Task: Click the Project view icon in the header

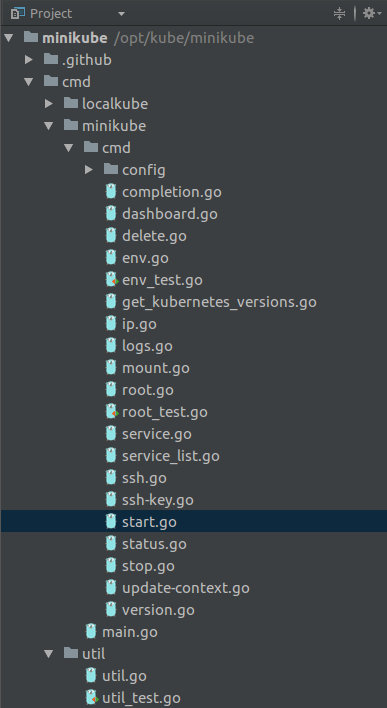Action: click(x=17, y=14)
